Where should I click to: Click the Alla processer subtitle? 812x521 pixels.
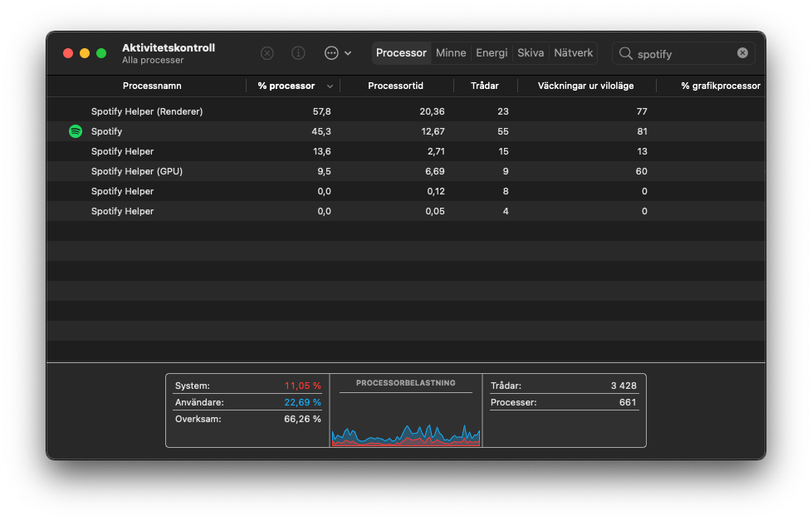pos(153,60)
